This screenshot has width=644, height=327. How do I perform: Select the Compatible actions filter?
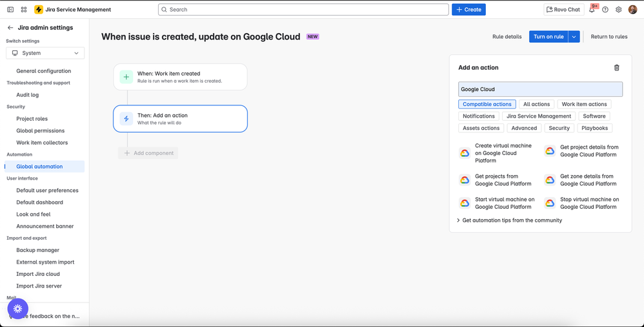(487, 104)
